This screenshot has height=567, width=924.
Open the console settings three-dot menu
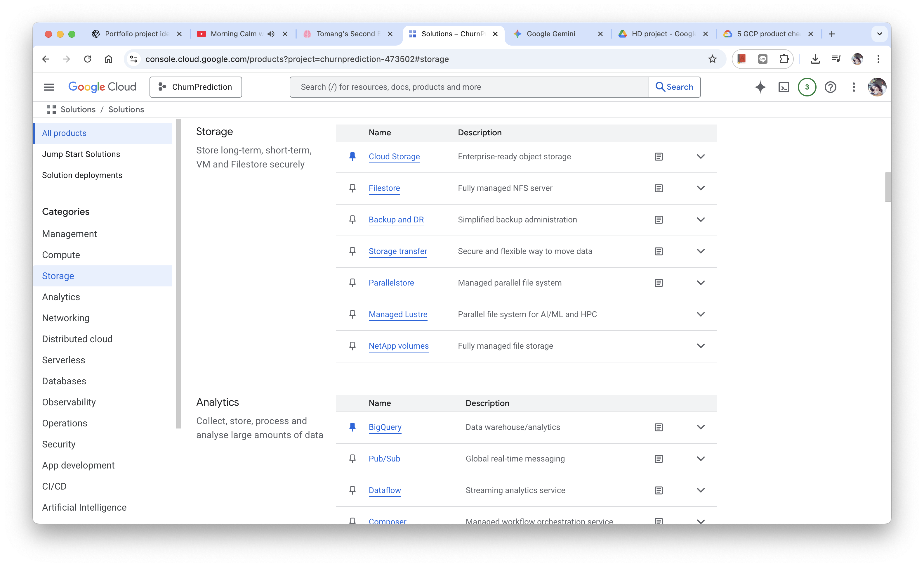coord(854,87)
